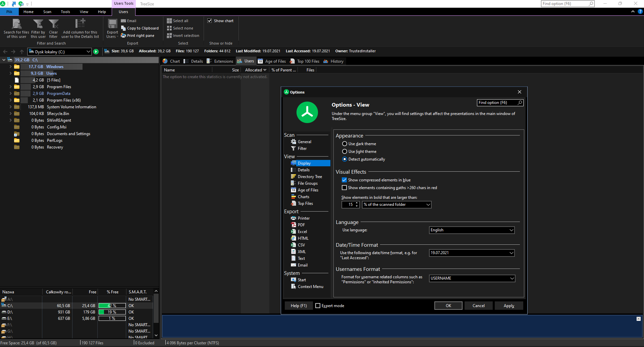Open the Home ribbon tab
The height and width of the screenshot is (347, 644).
pyautogui.click(x=29, y=12)
